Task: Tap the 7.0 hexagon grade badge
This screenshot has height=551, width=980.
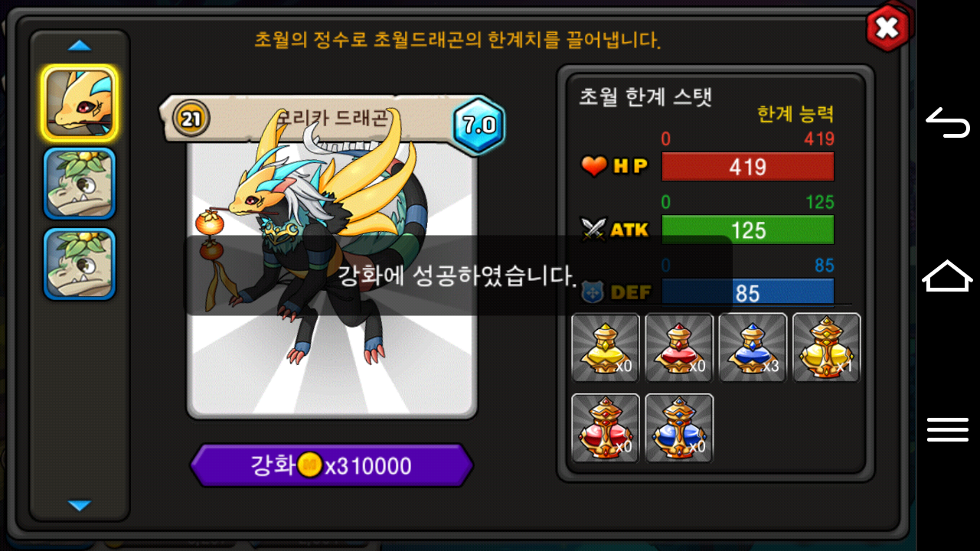Action: point(479,126)
